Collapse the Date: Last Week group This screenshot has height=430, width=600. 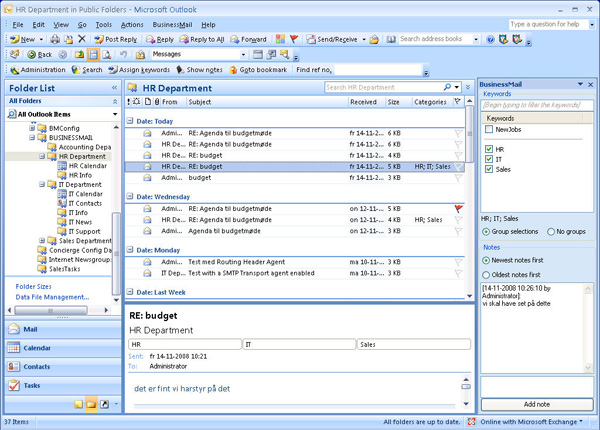[x=130, y=292]
